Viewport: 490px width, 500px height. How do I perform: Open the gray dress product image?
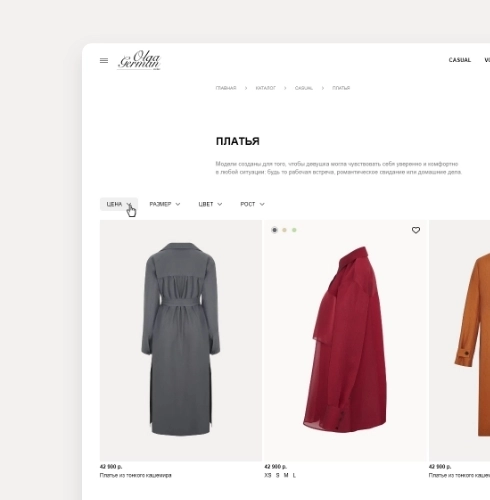(x=181, y=341)
